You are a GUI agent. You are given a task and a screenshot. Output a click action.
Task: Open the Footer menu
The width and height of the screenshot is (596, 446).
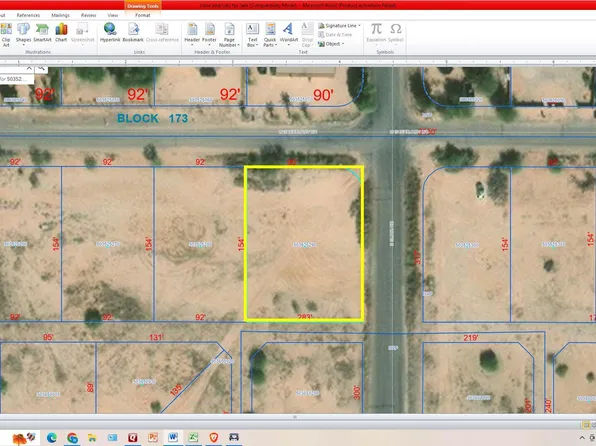[x=209, y=34]
